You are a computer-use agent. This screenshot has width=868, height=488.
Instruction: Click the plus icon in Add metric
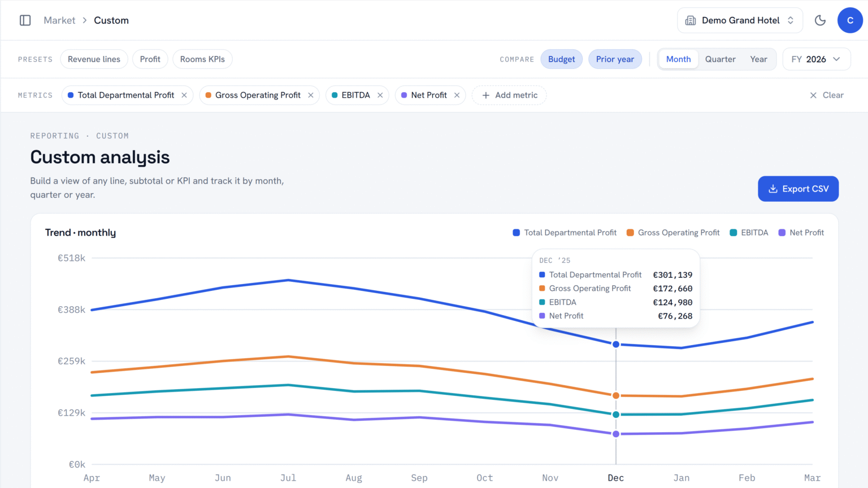coord(485,95)
